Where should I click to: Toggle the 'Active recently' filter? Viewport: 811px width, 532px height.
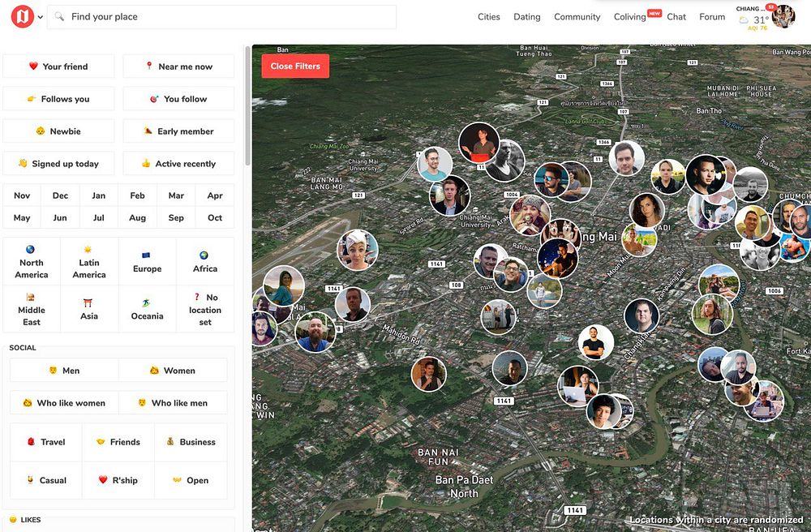click(x=179, y=163)
